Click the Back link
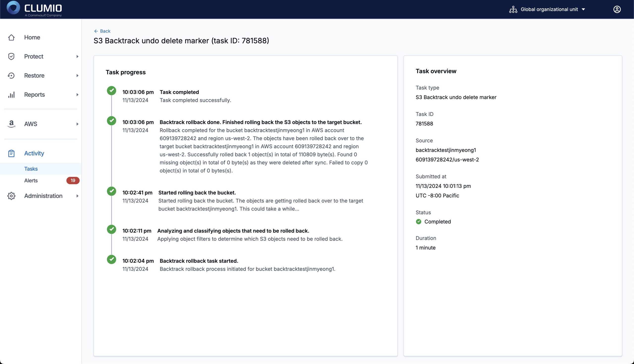 click(x=102, y=31)
